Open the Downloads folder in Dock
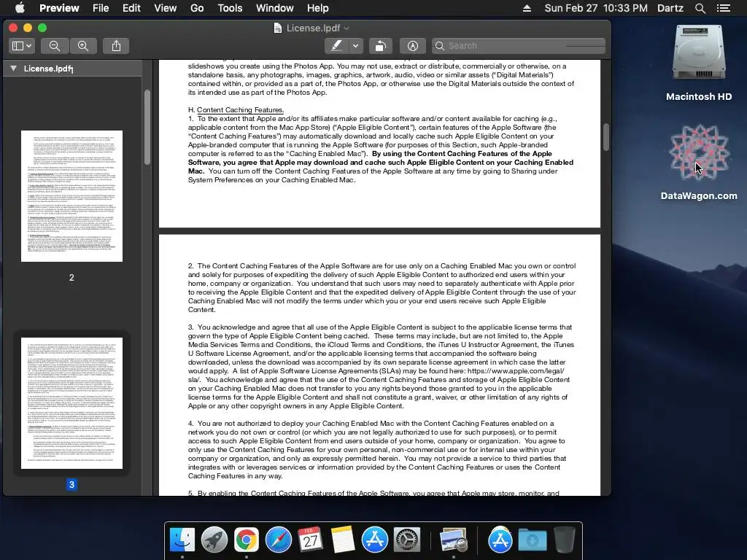The height and width of the screenshot is (560, 747). pos(532,540)
